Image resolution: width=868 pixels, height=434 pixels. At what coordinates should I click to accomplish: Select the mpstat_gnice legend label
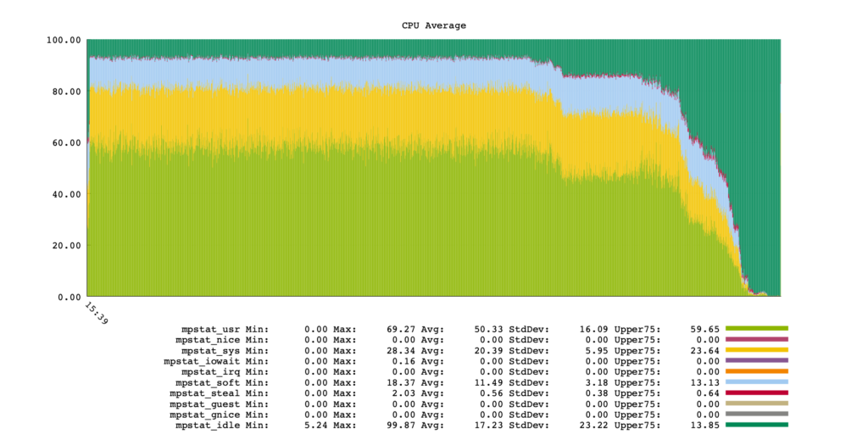[207, 415]
